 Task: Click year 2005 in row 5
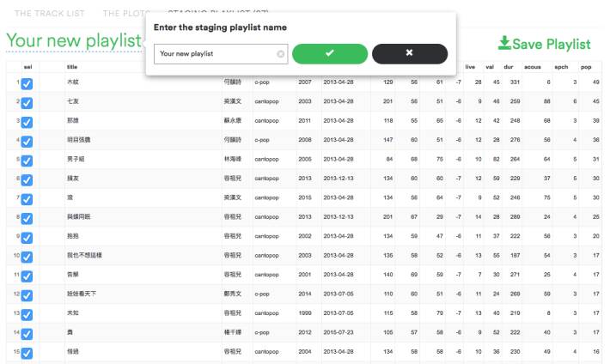pos(305,159)
